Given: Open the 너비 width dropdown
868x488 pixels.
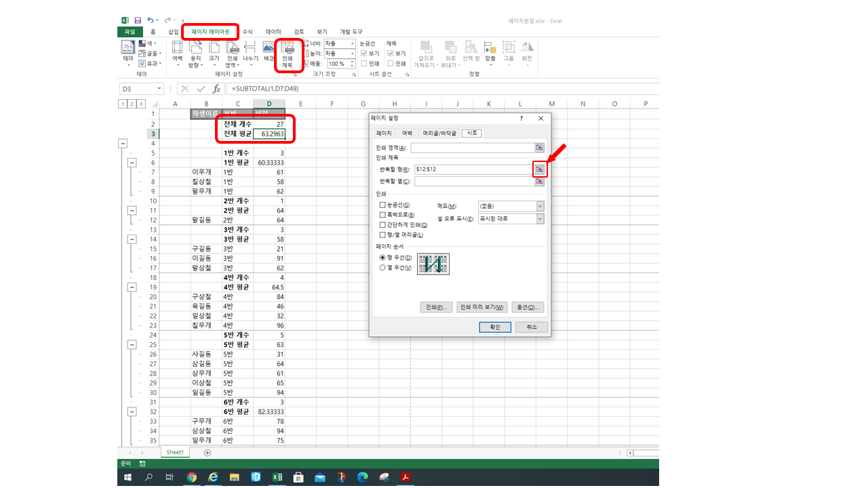Looking at the screenshot, I should coord(352,43).
